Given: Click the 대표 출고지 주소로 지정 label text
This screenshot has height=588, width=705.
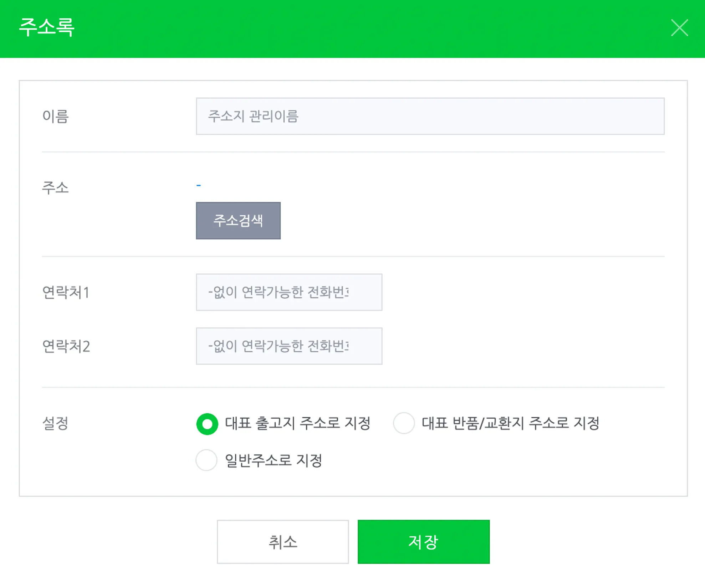Looking at the screenshot, I should (x=298, y=423).
